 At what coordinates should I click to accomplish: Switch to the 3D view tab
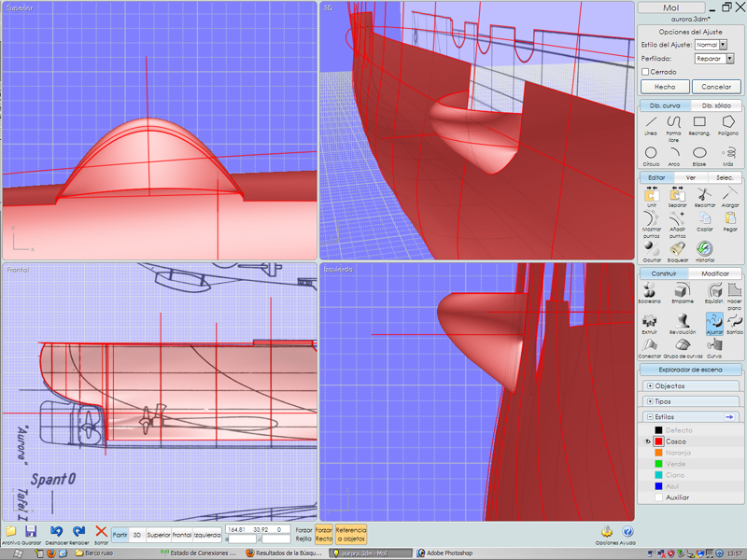coord(137,535)
